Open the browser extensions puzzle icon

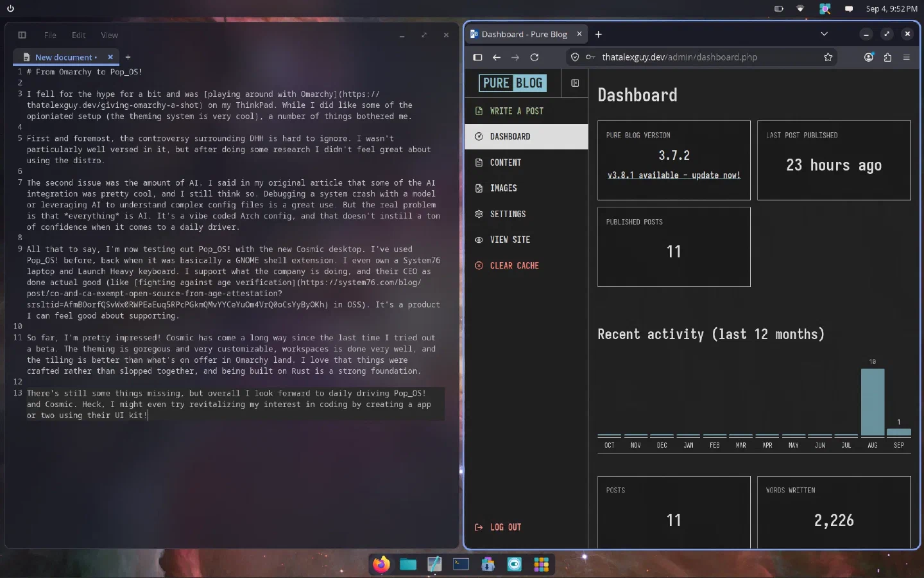[x=887, y=57]
